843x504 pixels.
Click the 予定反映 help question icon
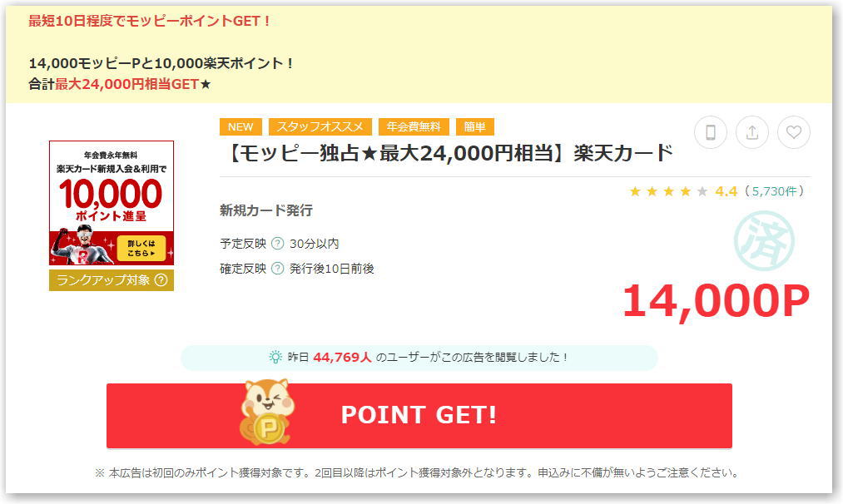point(277,244)
